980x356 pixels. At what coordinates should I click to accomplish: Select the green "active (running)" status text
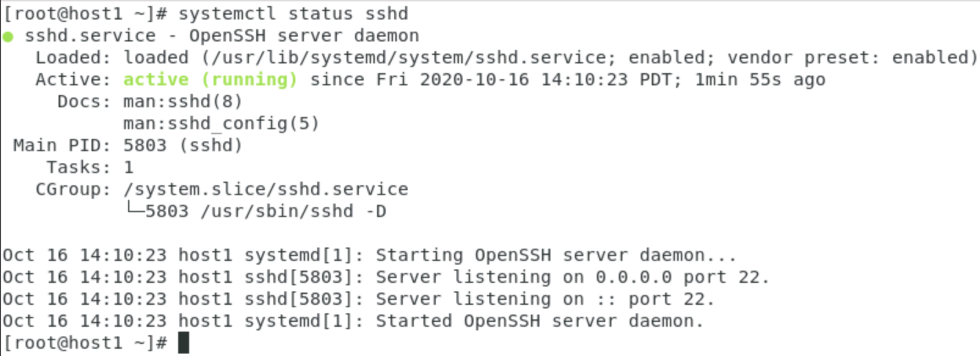point(210,80)
